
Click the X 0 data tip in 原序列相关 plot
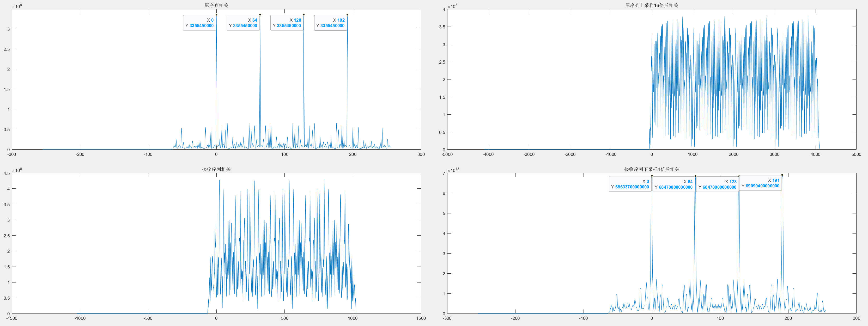(199, 23)
